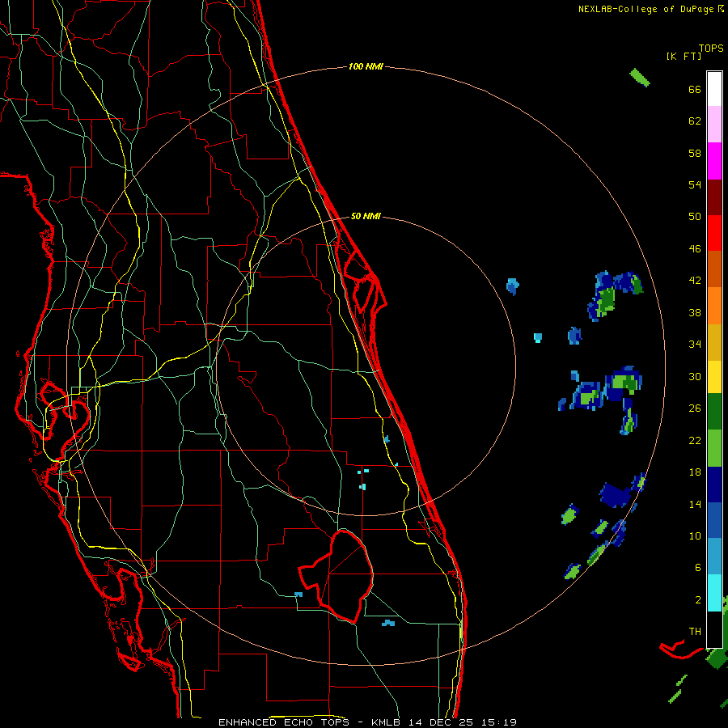
Task: Click the cyan legend swatch
Action: pos(714,593)
